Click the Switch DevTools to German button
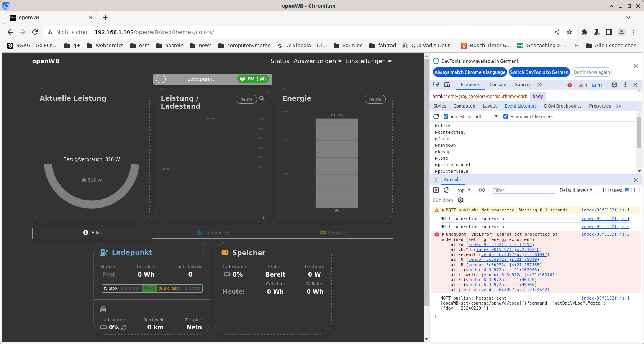The image size is (644, 344). (539, 72)
